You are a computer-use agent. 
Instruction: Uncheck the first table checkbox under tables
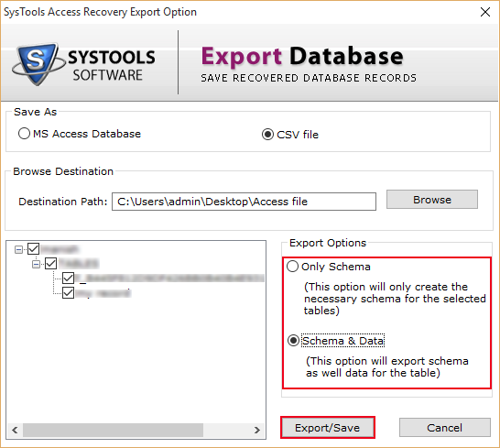[x=69, y=278]
